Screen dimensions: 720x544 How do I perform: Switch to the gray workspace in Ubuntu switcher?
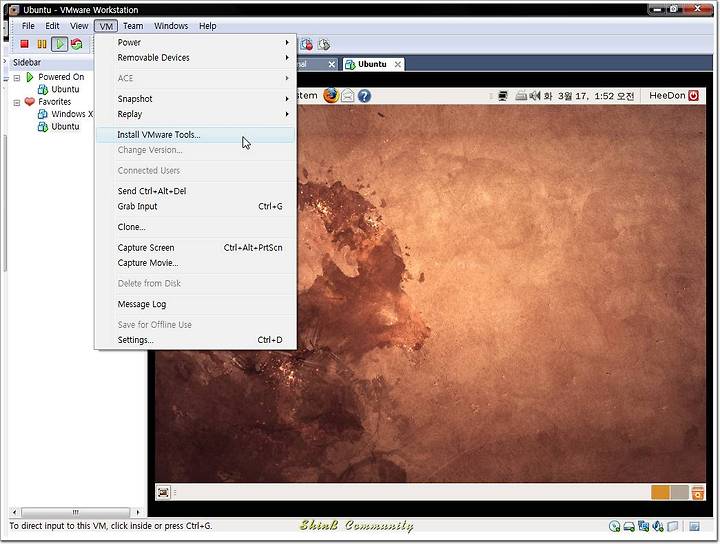[x=680, y=493]
